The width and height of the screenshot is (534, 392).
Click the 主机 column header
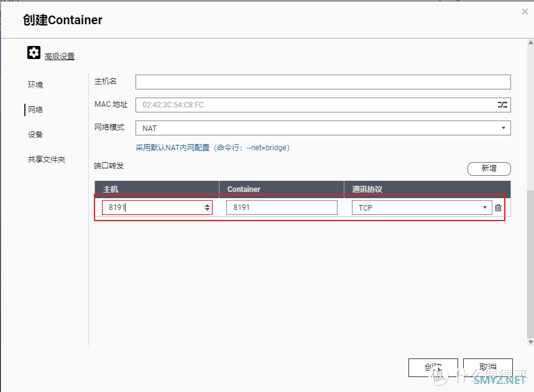tap(157, 189)
